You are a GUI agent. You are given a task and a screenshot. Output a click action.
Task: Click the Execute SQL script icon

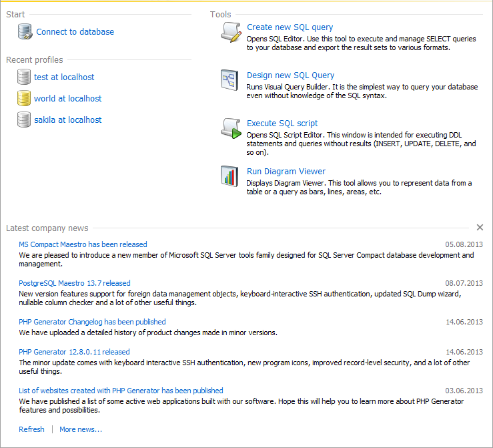click(x=230, y=128)
